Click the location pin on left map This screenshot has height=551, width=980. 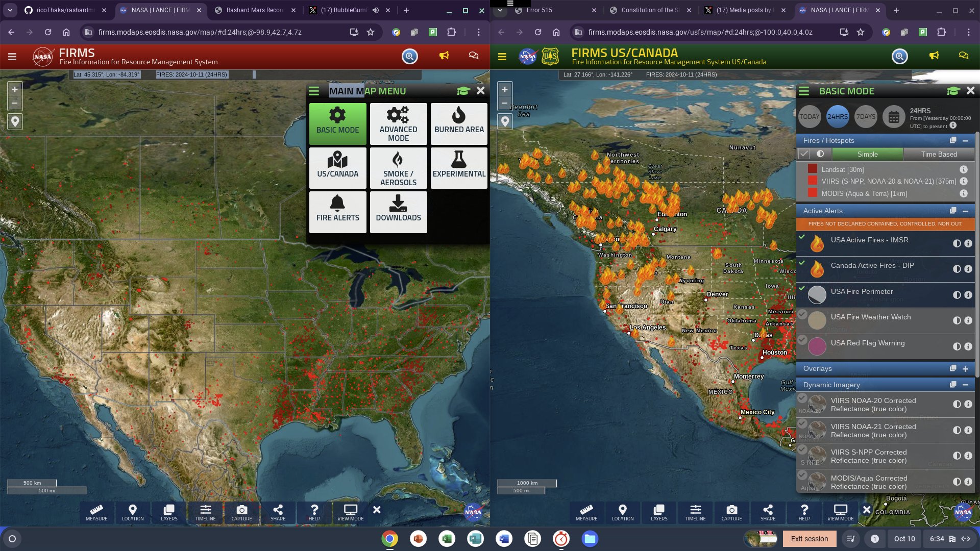coord(15,121)
